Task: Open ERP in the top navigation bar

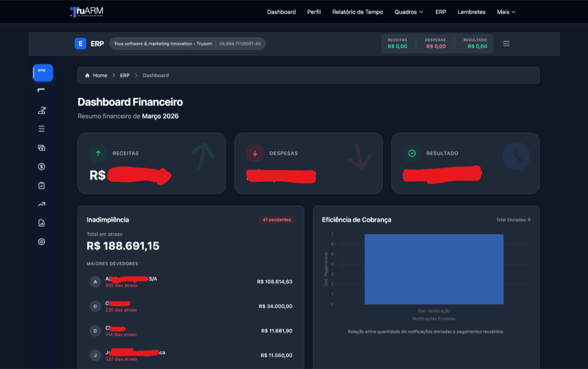Action: click(441, 12)
